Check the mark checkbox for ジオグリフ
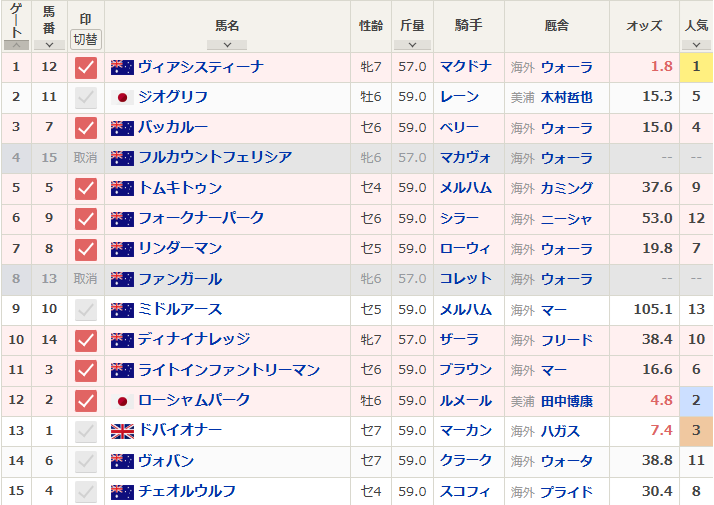The image size is (714, 505). pyautogui.click(x=86, y=97)
